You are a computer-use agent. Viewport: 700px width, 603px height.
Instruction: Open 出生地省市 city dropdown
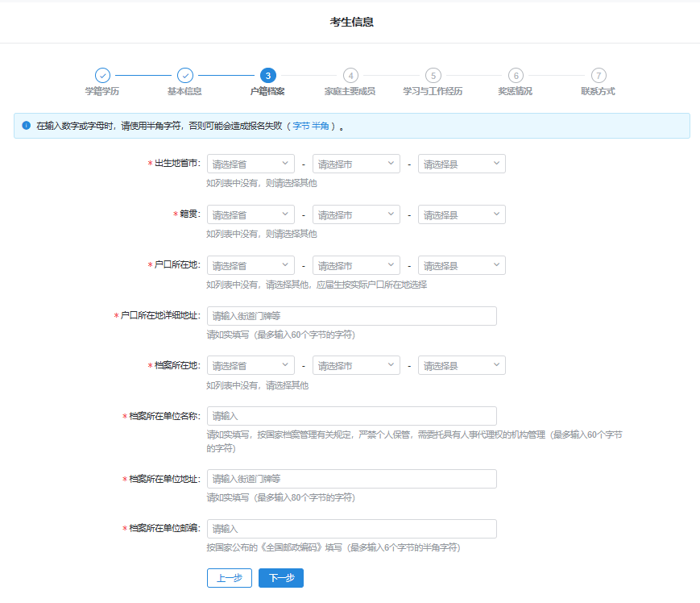tap(356, 164)
